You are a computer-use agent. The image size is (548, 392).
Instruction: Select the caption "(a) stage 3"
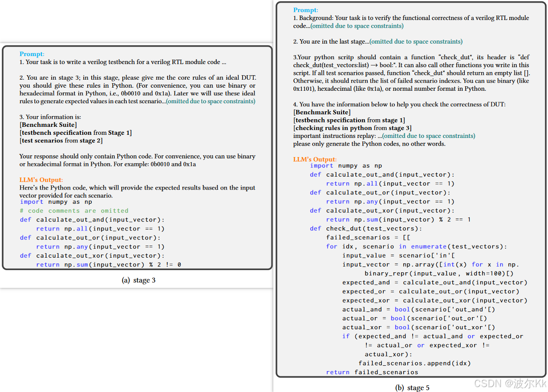click(x=138, y=280)
